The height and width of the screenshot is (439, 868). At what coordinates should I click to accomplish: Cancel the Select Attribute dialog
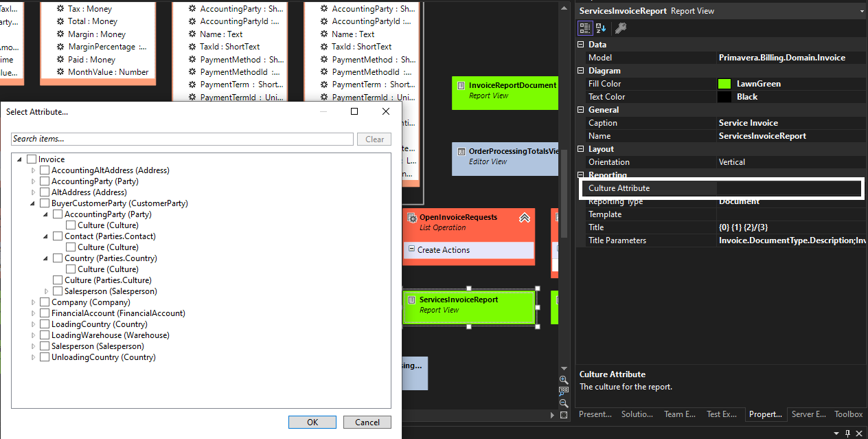(367, 422)
